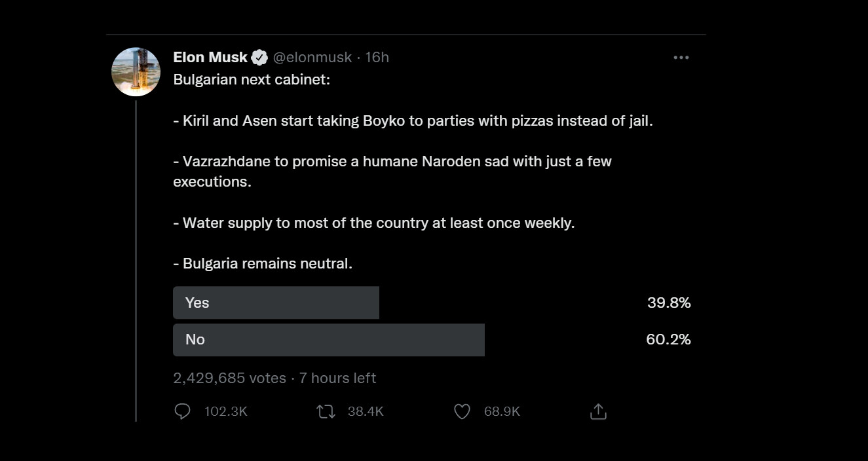Click the retweet arrows icon
Viewport: 868px width, 461px height.
[326, 411]
